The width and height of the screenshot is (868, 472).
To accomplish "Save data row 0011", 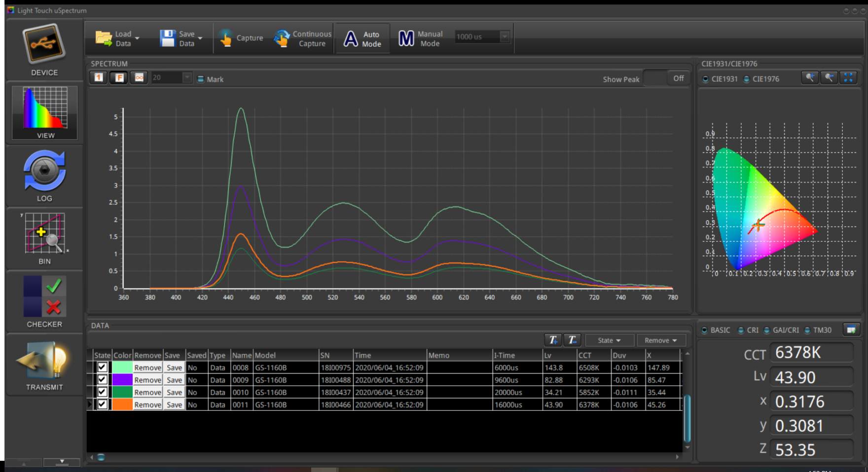I will [174, 405].
